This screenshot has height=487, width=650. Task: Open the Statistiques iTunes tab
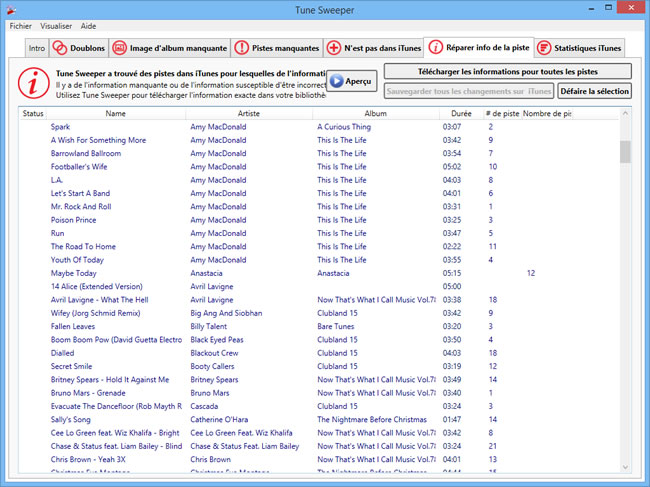[580, 48]
